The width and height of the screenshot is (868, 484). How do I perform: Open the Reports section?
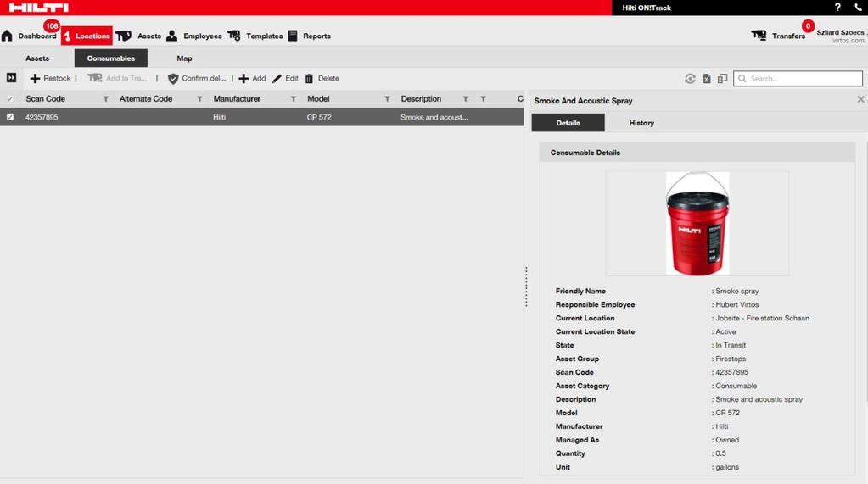tap(310, 36)
